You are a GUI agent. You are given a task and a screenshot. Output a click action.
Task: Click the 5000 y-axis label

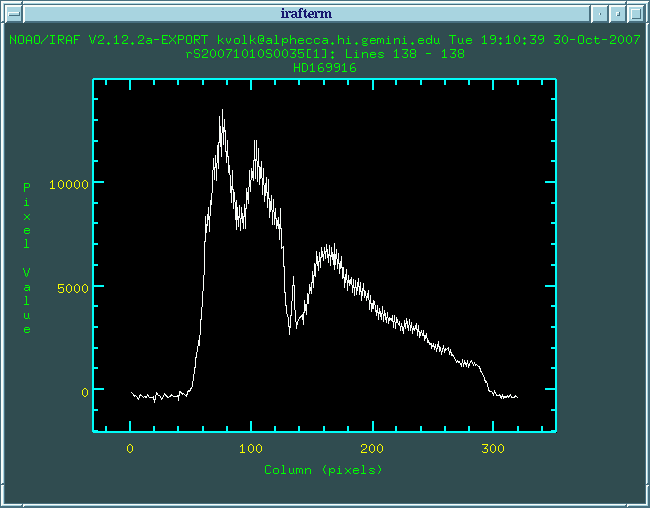click(73, 288)
